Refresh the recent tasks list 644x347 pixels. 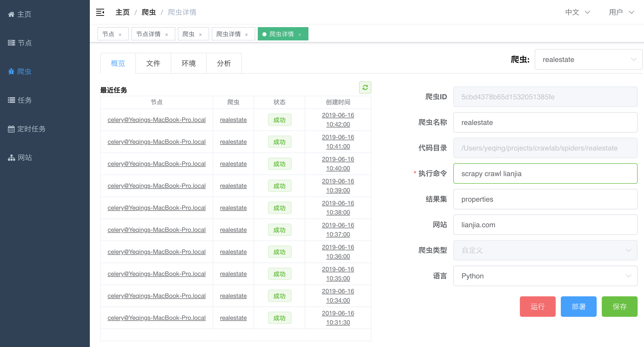365,88
